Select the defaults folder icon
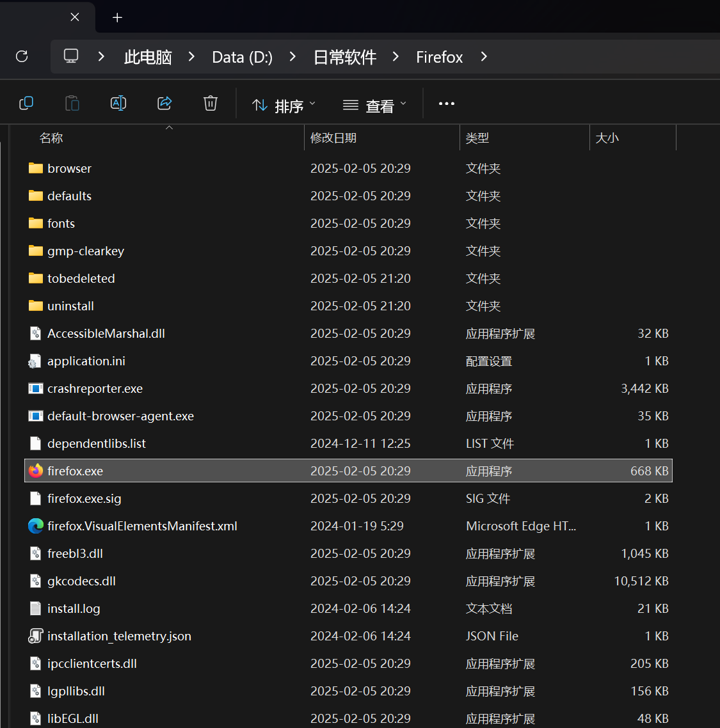 36,196
